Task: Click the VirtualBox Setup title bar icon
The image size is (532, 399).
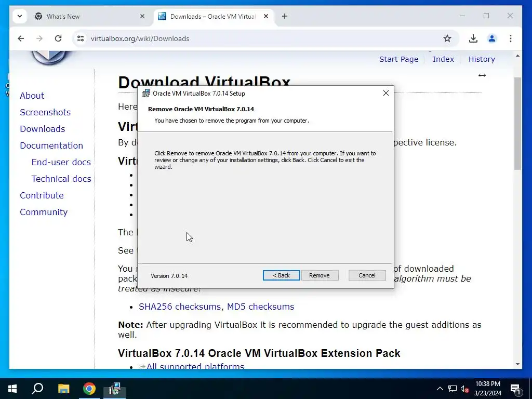Action: (146, 94)
